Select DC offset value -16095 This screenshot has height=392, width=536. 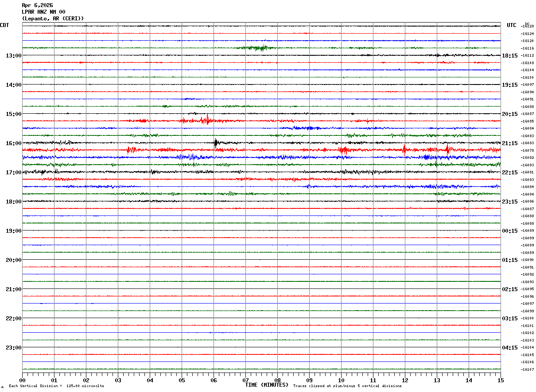pyautogui.click(x=527, y=289)
